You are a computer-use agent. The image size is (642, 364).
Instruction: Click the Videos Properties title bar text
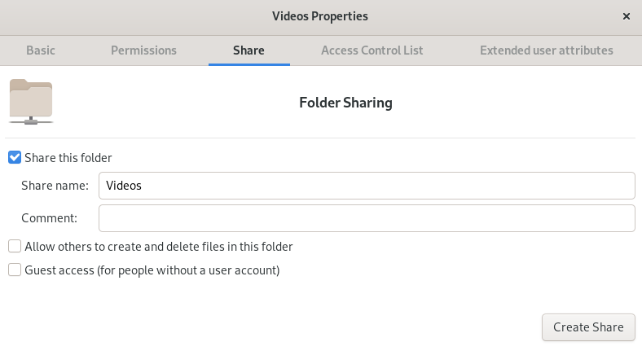coord(320,16)
